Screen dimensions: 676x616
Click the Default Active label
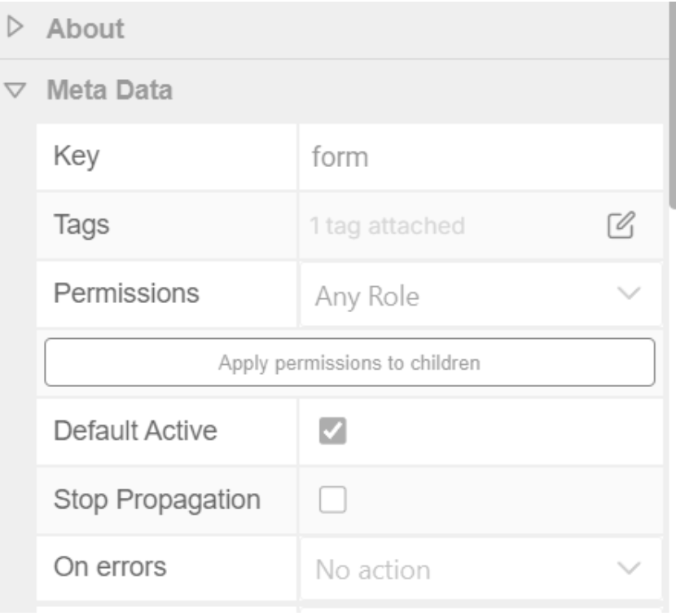pyautogui.click(x=135, y=430)
